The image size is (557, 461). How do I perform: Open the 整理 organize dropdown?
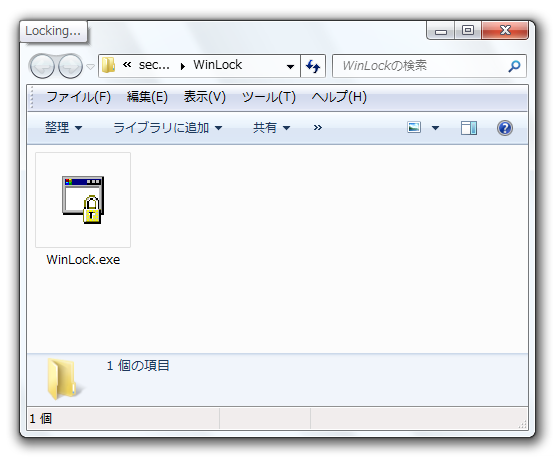tap(64, 128)
